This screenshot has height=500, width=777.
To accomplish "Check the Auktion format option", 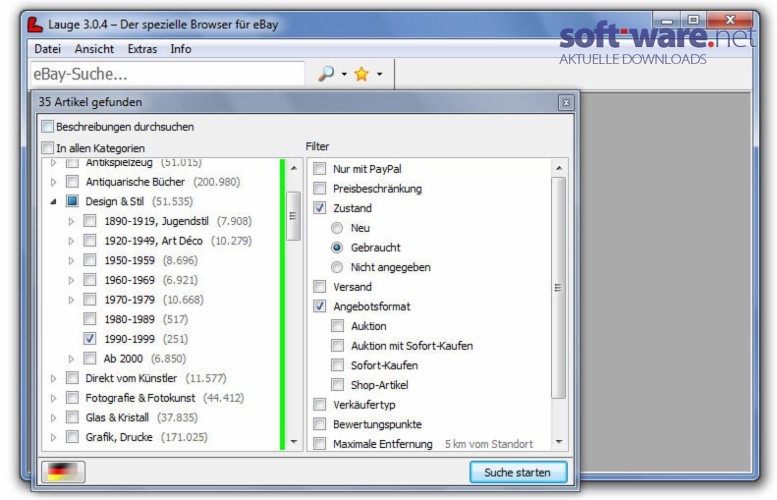I will [337, 326].
